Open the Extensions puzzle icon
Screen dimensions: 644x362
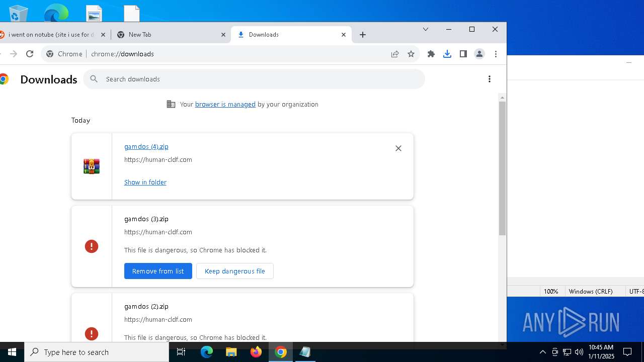[x=431, y=54]
